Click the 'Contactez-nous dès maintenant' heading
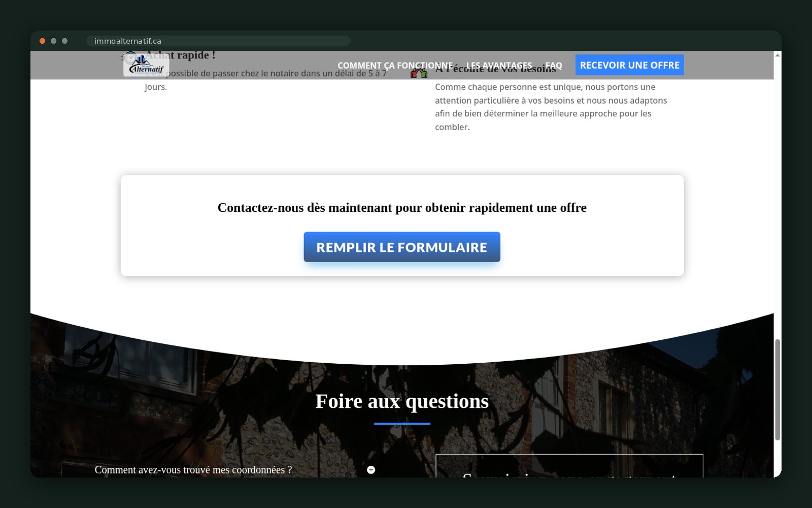This screenshot has width=812, height=508. tap(402, 208)
